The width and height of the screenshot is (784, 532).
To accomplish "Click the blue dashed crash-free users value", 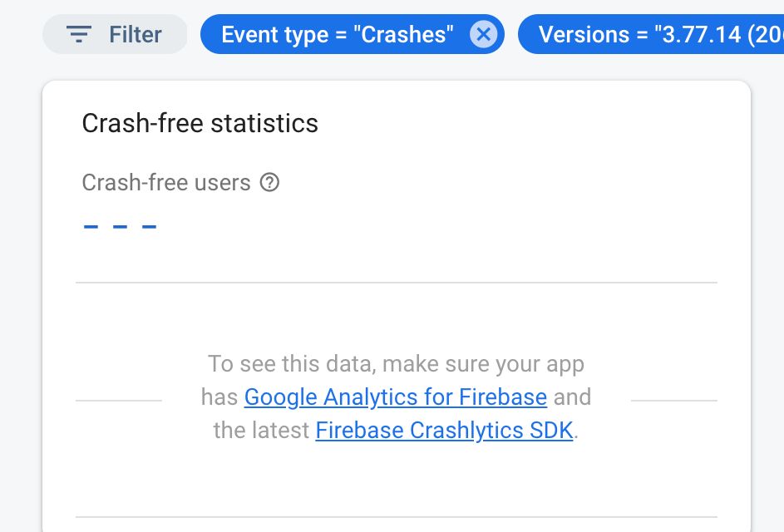I will [x=121, y=225].
